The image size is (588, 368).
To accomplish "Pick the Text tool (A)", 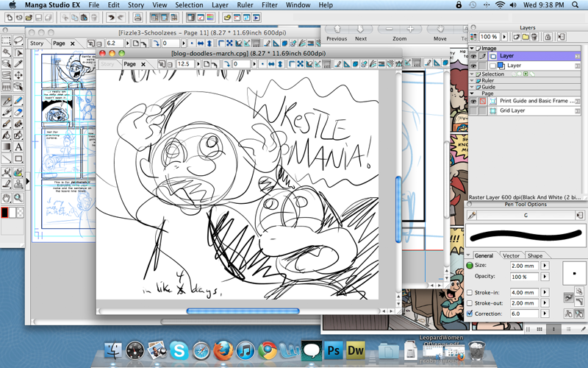I will [x=18, y=147].
